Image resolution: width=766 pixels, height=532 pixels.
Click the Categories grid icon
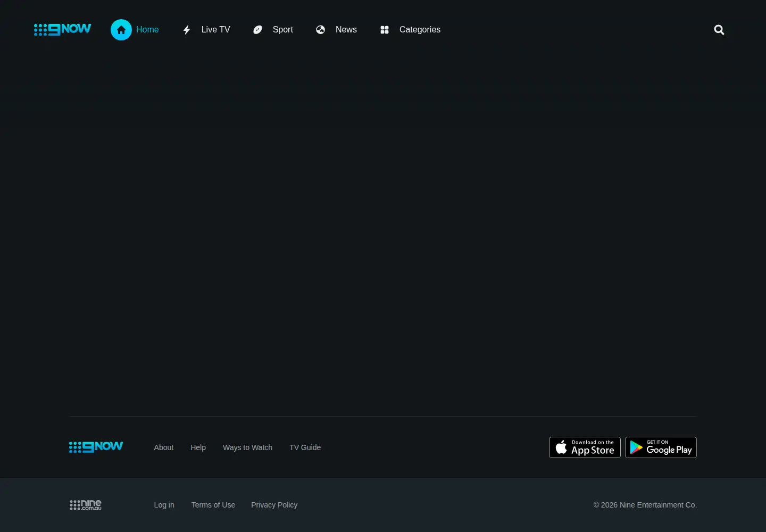click(x=385, y=30)
